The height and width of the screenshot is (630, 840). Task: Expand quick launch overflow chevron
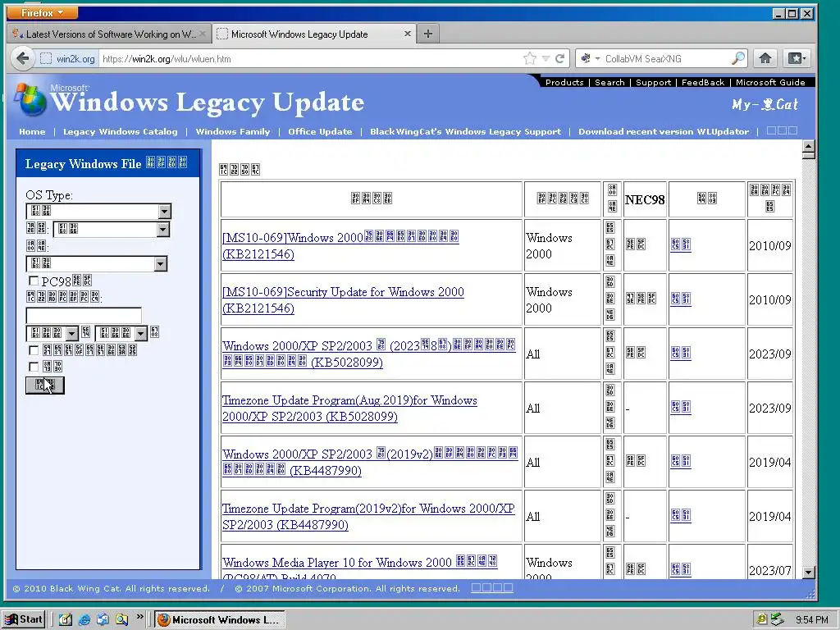tap(139, 617)
